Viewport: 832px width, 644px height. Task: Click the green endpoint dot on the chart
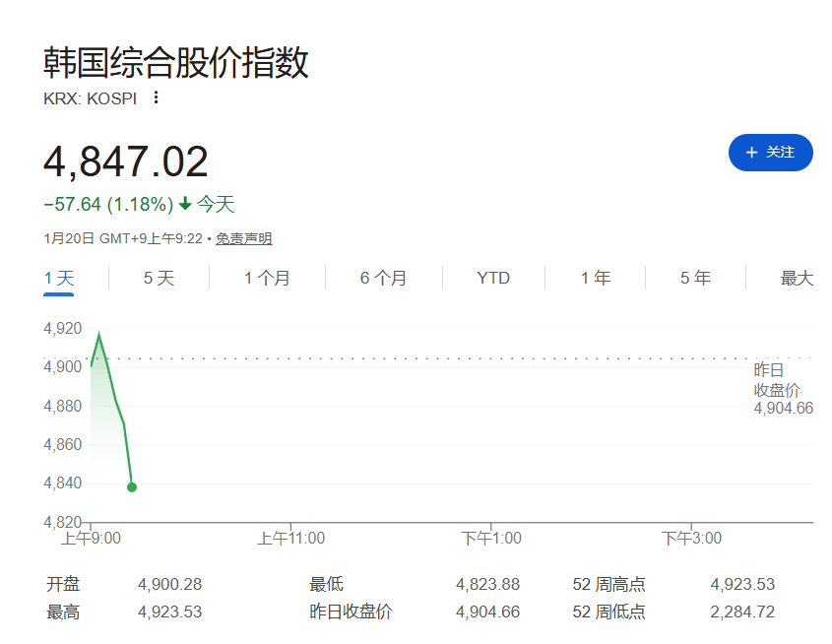click(132, 487)
